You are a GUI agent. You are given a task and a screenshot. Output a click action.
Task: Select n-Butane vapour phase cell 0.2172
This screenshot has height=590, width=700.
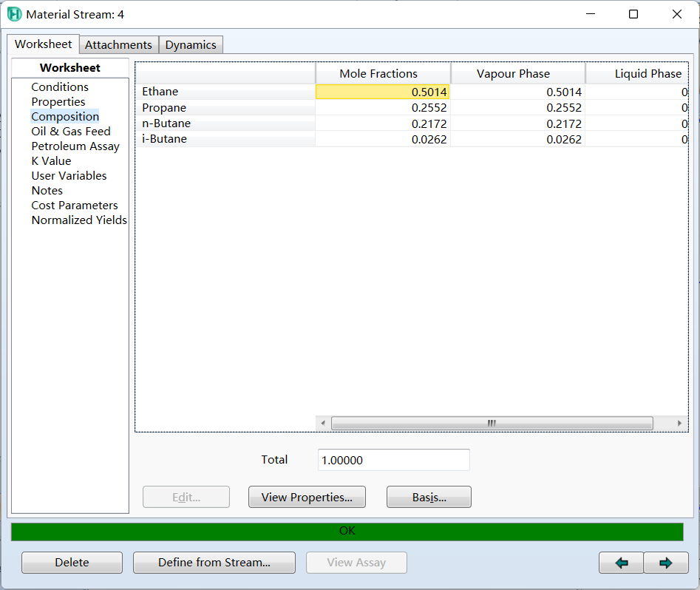click(518, 123)
